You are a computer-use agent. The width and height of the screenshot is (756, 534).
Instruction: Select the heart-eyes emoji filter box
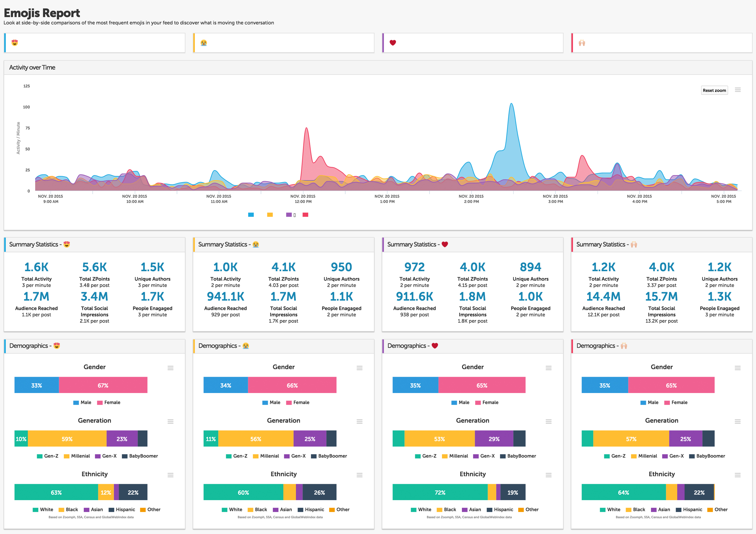point(95,43)
